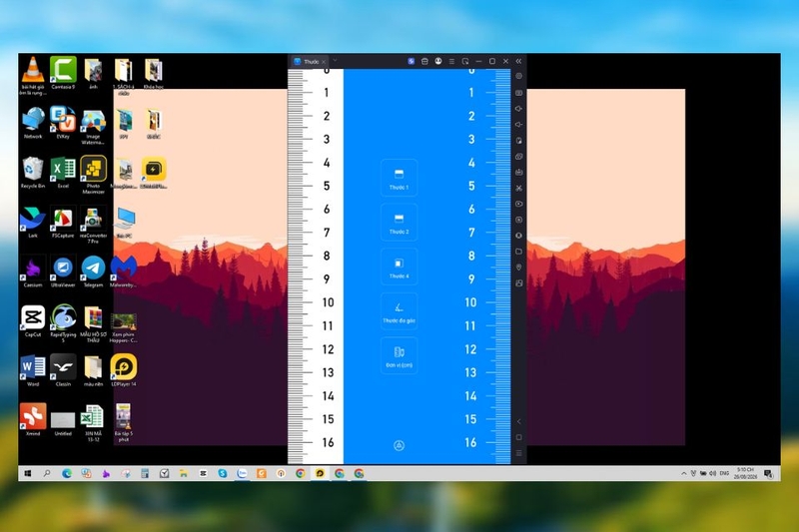This screenshot has height=532, width=799.
Task: Launch Excel from the desktop
Action: tap(63, 173)
